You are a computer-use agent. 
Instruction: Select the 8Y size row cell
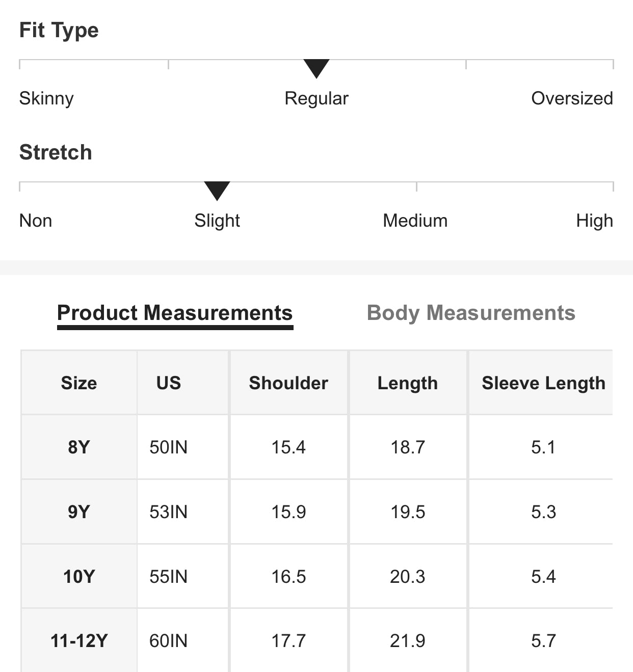point(79,447)
